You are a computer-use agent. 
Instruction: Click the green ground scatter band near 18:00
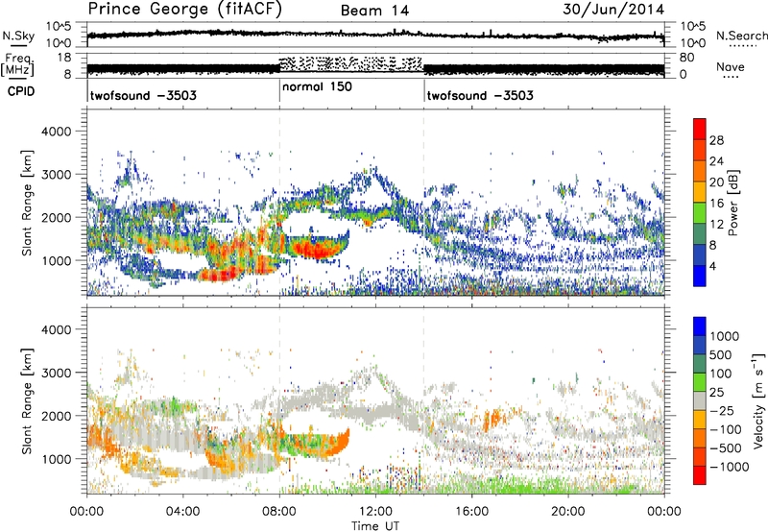coord(519,487)
